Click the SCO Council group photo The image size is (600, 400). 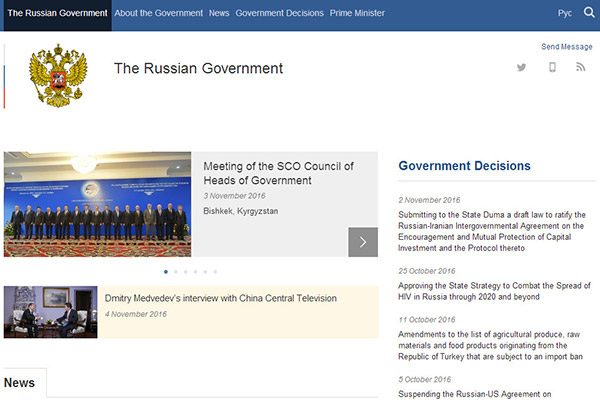pos(97,204)
